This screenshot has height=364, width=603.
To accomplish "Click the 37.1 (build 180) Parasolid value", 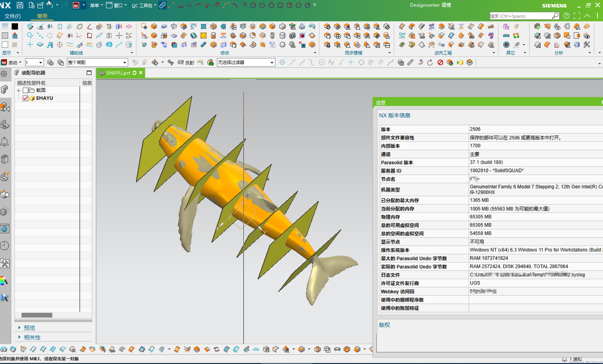I will coord(486,162).
